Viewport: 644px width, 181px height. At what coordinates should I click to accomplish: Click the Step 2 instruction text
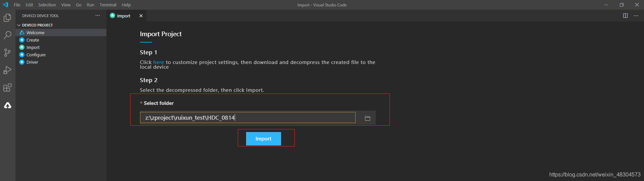[x=202, y=90]
